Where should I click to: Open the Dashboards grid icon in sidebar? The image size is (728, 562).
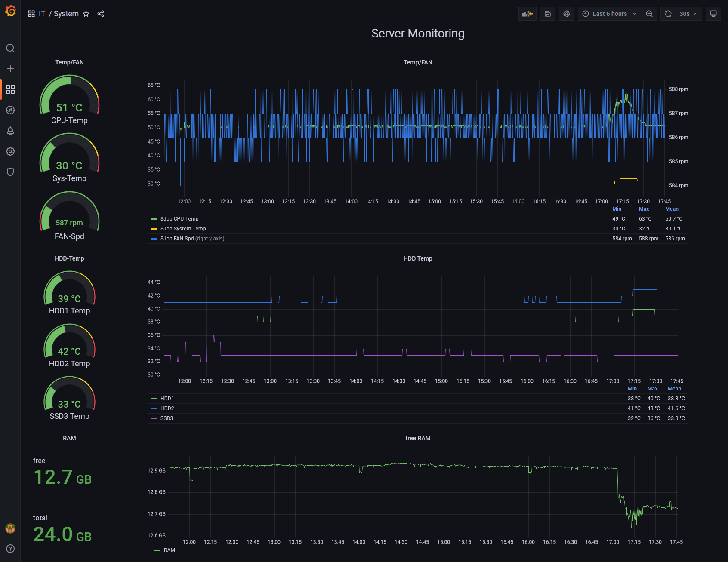click(10, 89)
